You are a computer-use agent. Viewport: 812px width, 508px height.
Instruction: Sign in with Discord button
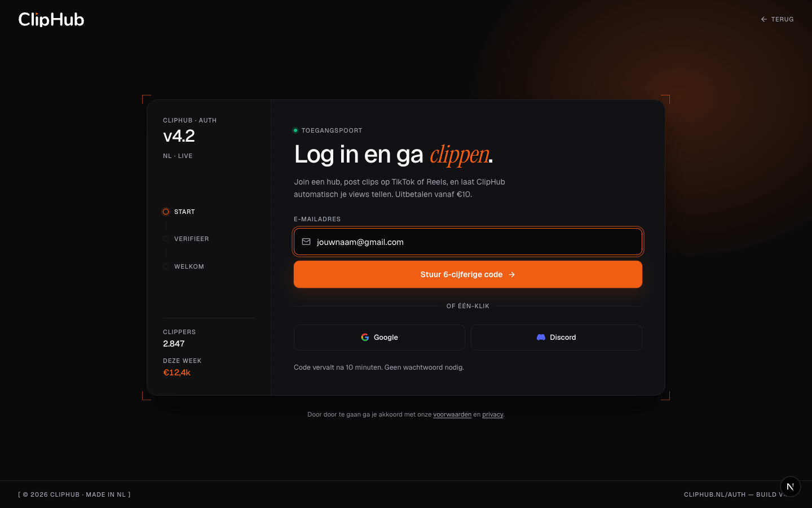tap(557, 338)
